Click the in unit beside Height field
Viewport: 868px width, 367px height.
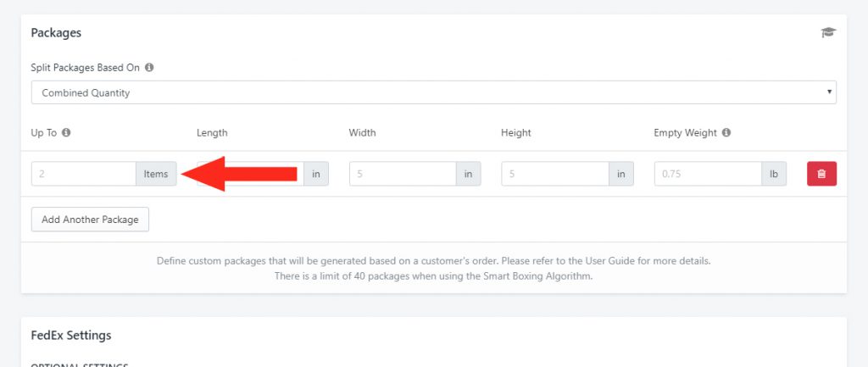click(621, 174)
